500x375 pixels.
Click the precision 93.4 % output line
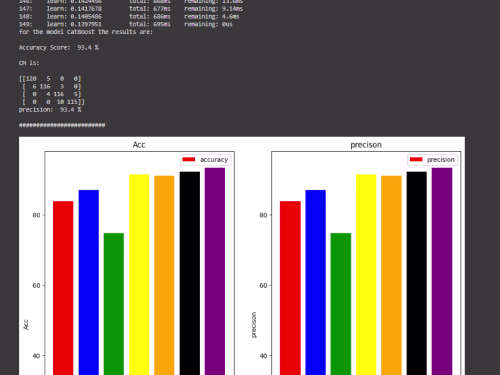pos(50,110)
